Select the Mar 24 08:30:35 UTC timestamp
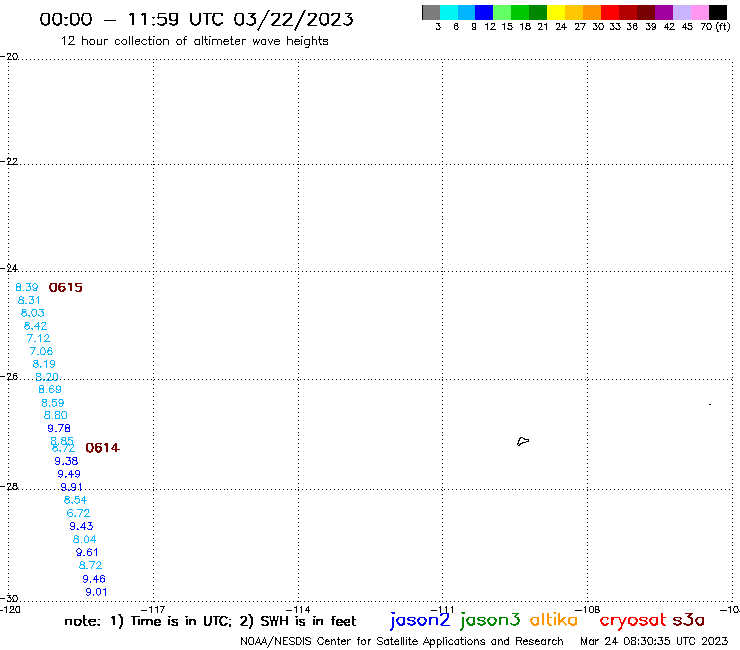 click(x=654, y=641)
